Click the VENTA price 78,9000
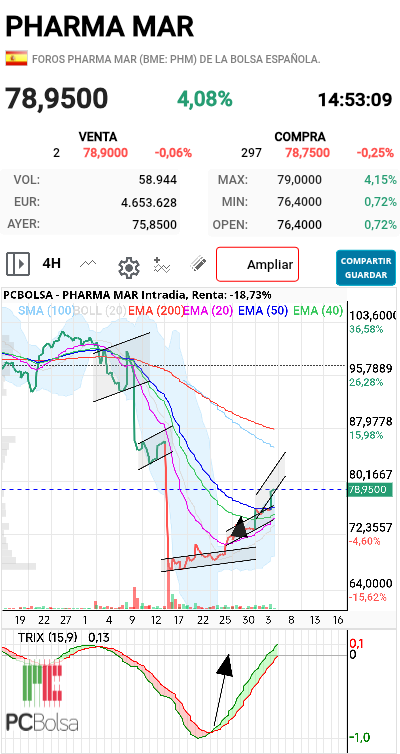Image resolution: width=400 pixels, height=754 pixels. pyautogui.click(x=105, y=153)
